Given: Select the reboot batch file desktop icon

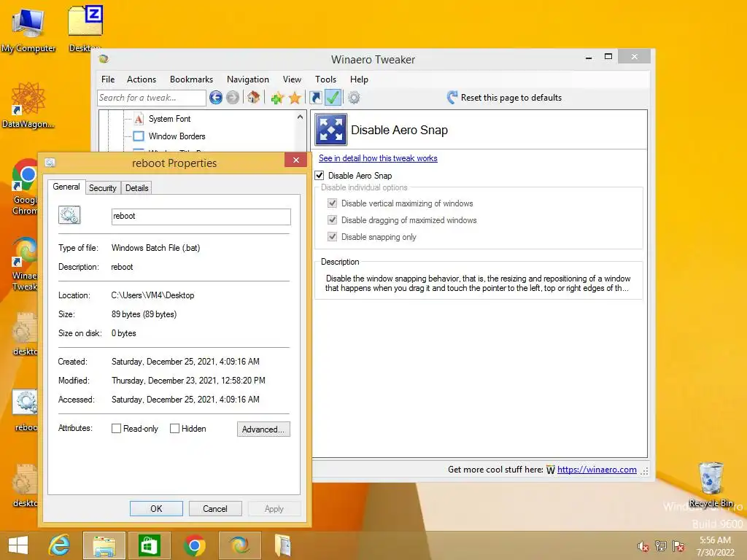Looking at the screenshot, I should pyautogui.click(x=25, y=410).
